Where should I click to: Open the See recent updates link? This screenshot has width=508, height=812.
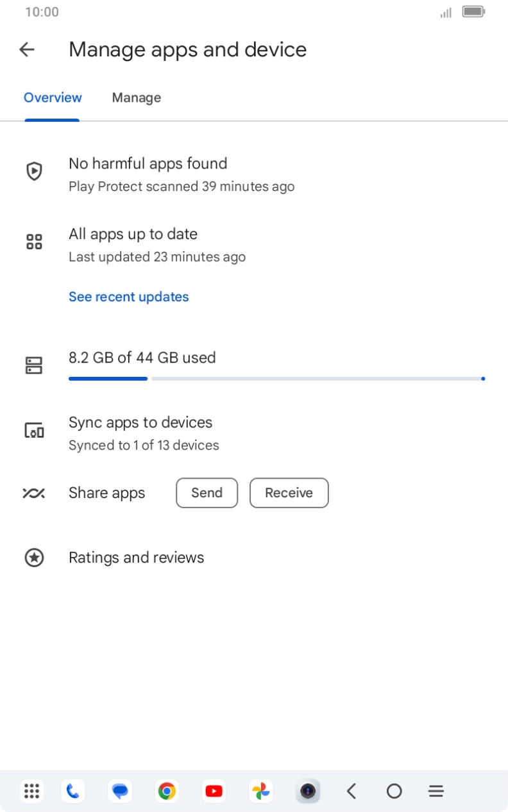129,297
